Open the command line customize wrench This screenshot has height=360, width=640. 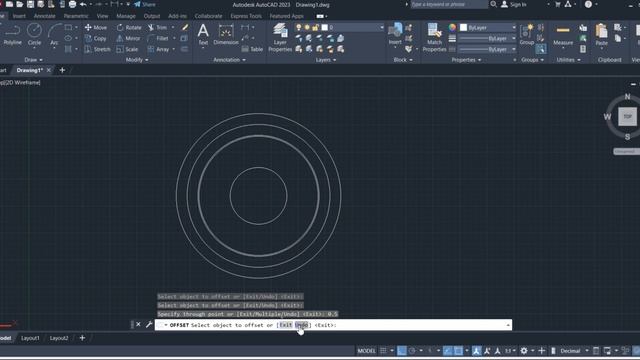coord(149,324)
